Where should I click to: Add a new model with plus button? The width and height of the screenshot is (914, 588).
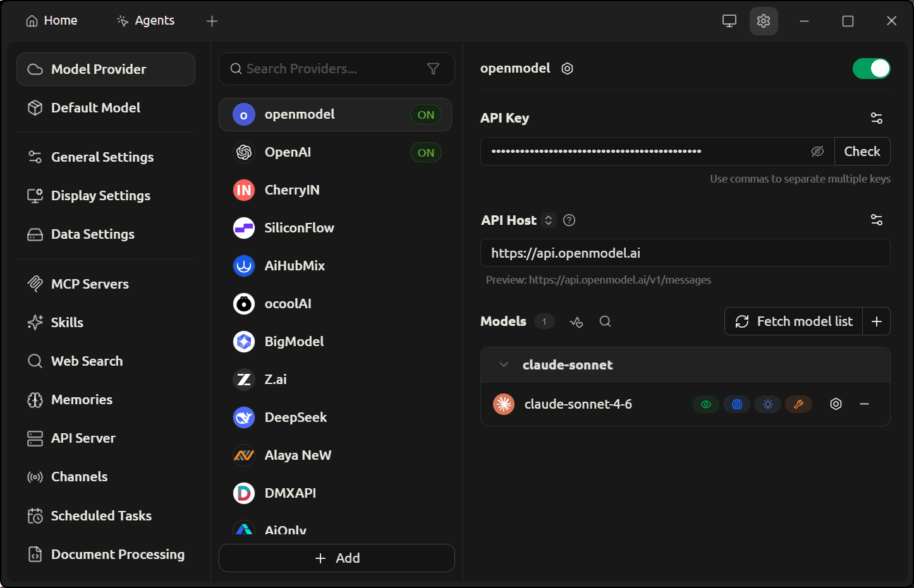click(877, 321)
